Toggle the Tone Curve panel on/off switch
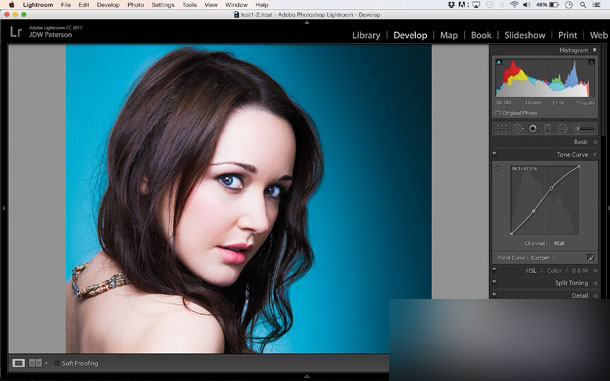The width and height of the screenshot is (610, 381). 494,154
